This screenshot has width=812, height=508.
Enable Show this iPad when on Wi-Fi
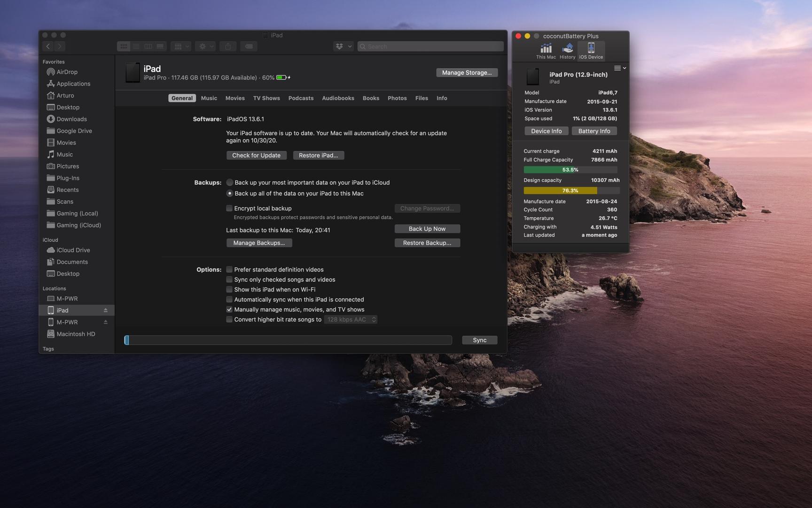point(229,290)
